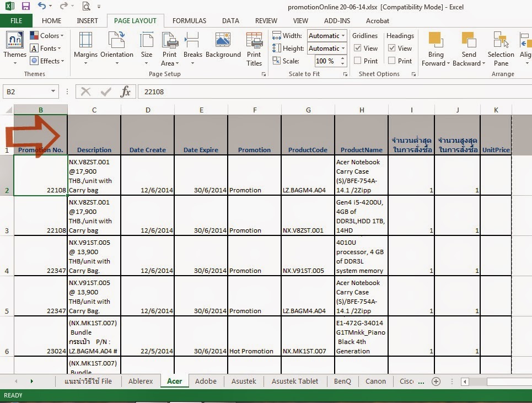Screen dimensions: 532x403
Task: Click the Save icon
Action: 25,6
